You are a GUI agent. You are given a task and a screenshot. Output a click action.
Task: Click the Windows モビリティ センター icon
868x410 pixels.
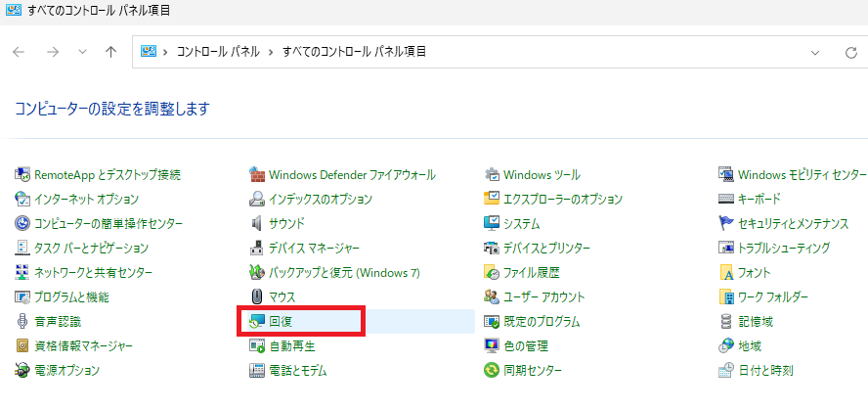coord(726,175)
